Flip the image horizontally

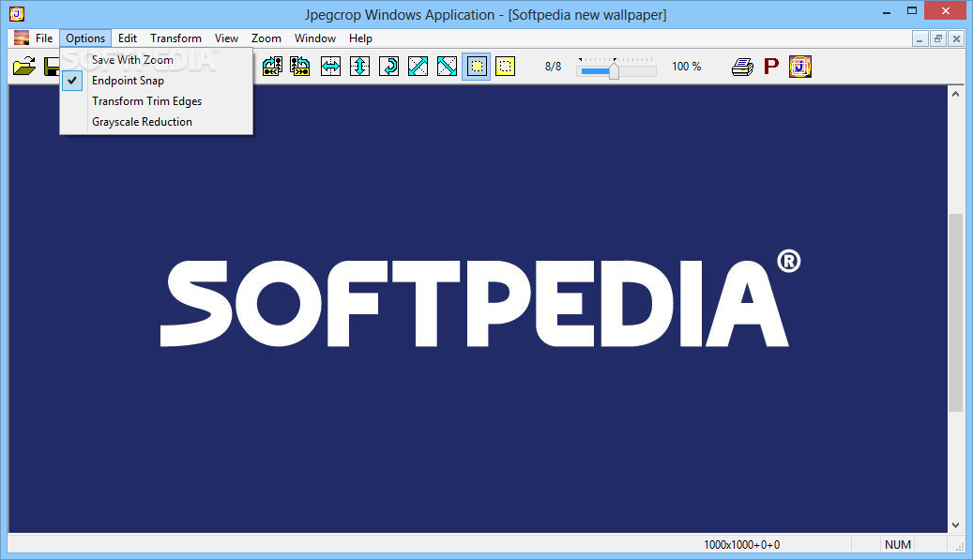[x=330, y=67]
